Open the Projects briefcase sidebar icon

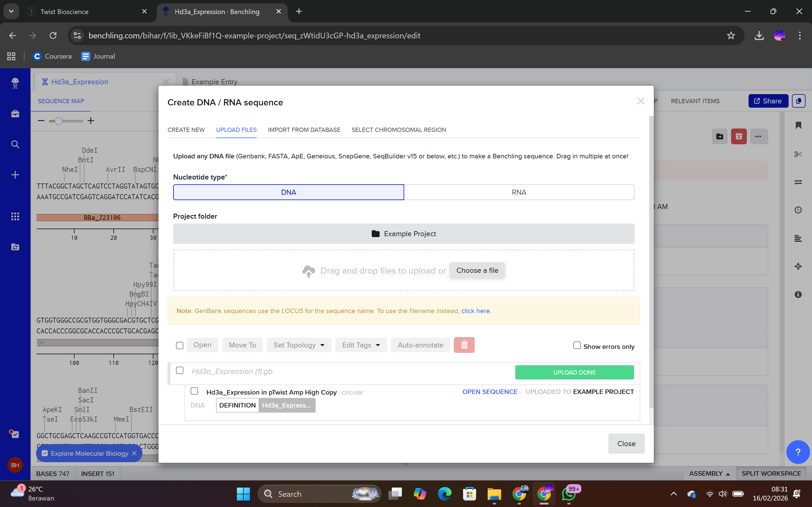(x=15, y=114)
